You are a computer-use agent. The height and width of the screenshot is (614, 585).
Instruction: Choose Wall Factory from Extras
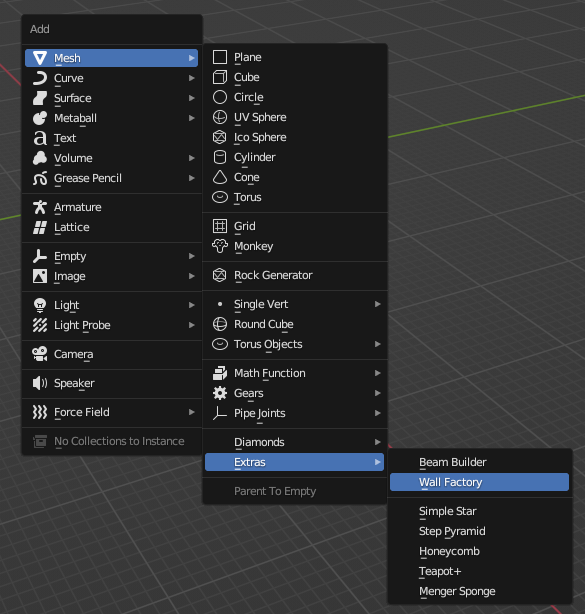(x=479, y=482)
